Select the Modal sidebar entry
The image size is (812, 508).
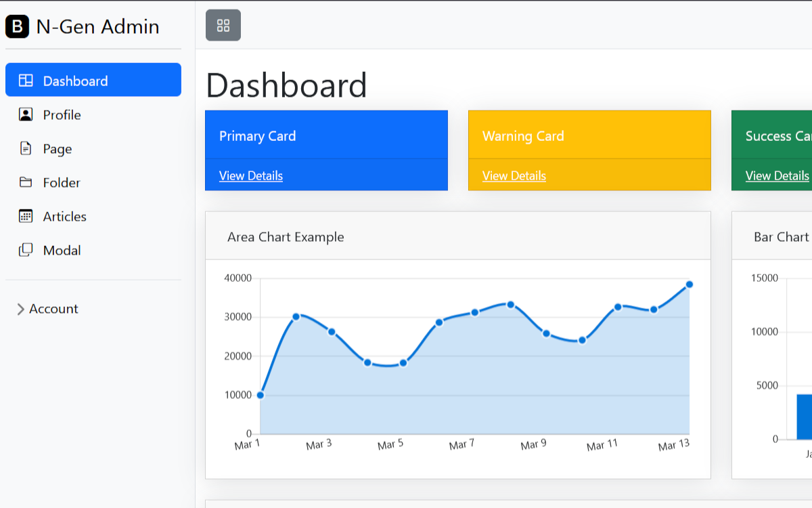[x=62, y=251]
